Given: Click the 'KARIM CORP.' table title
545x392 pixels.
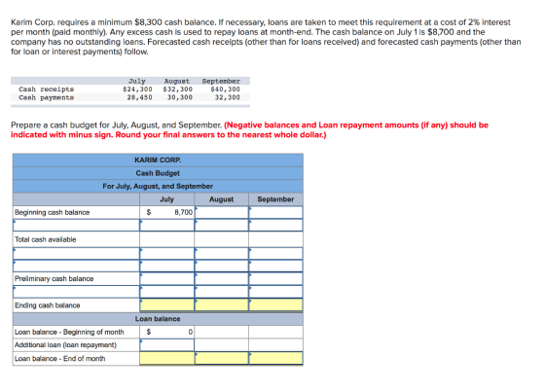Looking at the screenshot, I should tap(158, 160).
